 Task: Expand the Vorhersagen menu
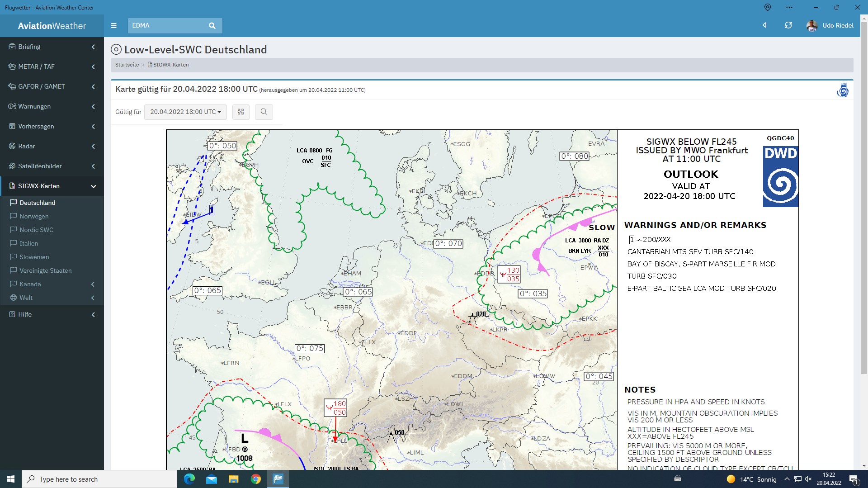52,126
